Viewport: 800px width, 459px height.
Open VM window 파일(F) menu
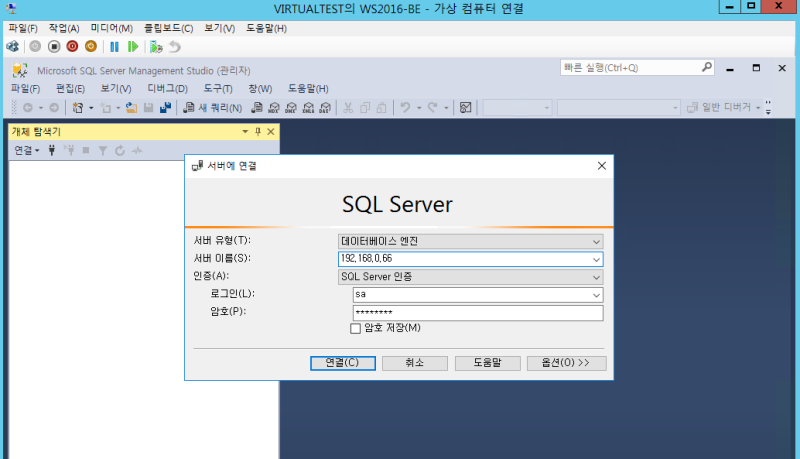23,29
